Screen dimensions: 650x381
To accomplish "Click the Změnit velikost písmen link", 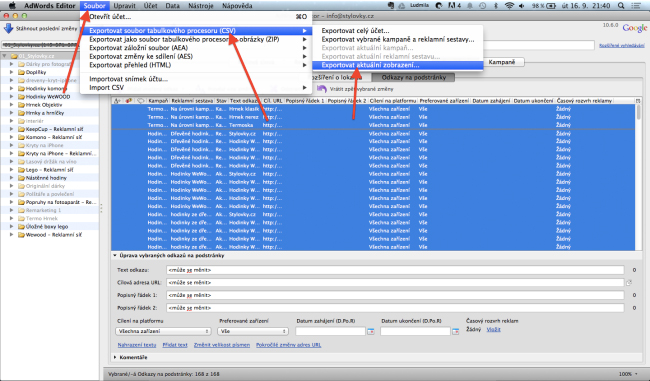I will tap(222, 345).
